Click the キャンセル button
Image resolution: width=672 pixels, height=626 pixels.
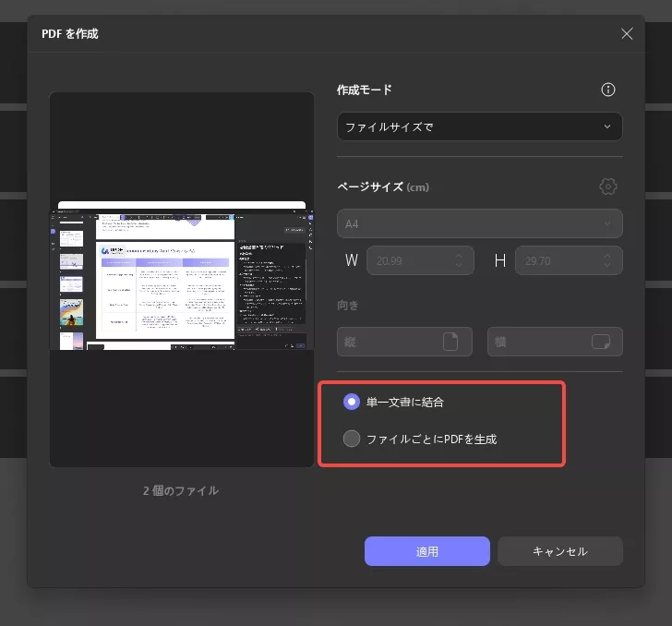[559, 551]
